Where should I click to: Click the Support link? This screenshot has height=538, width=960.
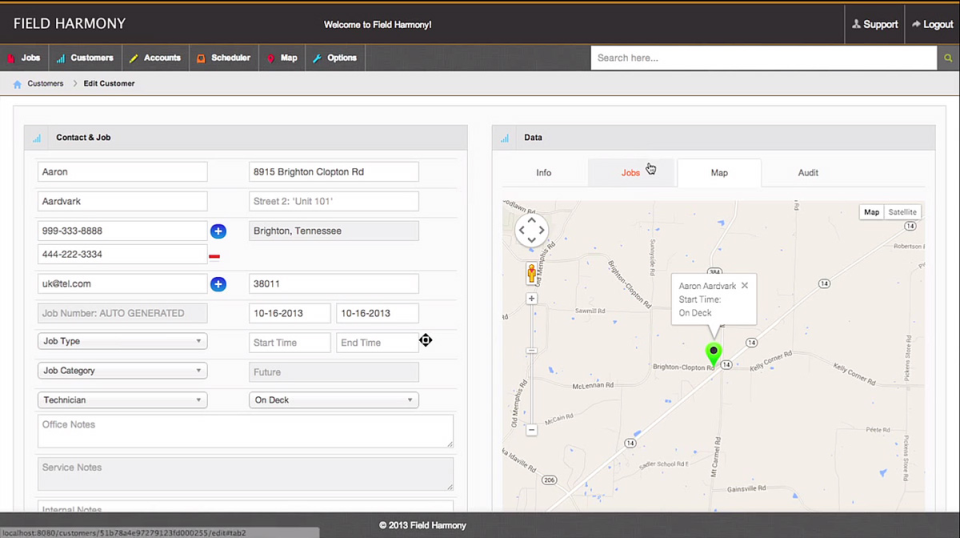point(875,24)
